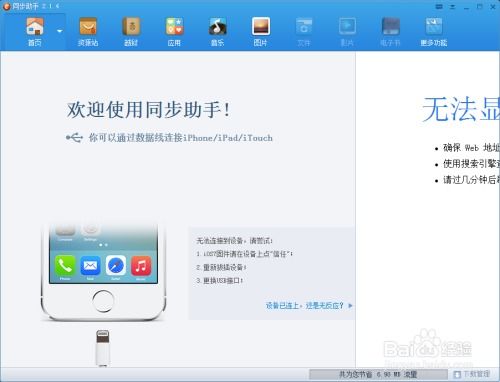Screen dimensions: 500x382
Task: Open 下载管理 download manager in status bar
Action: [x=472, y=374]
